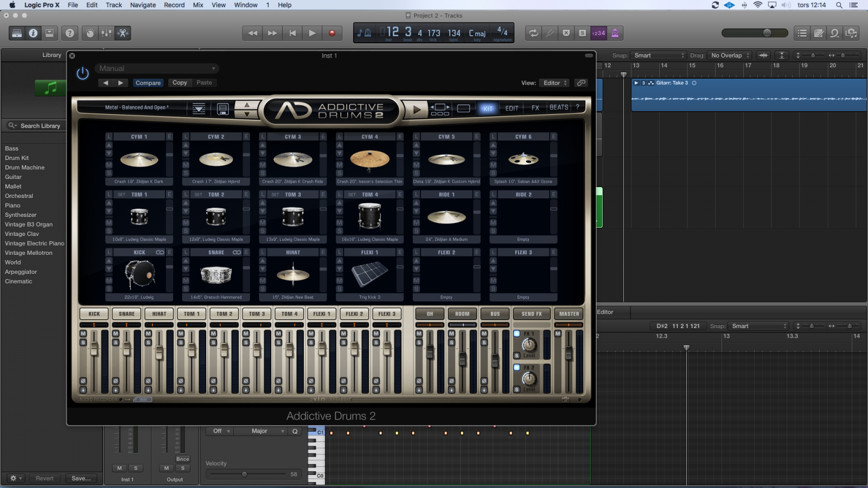868x488 pixels.
Task: Open the Editors scissors button
Action: coord(123,33)
